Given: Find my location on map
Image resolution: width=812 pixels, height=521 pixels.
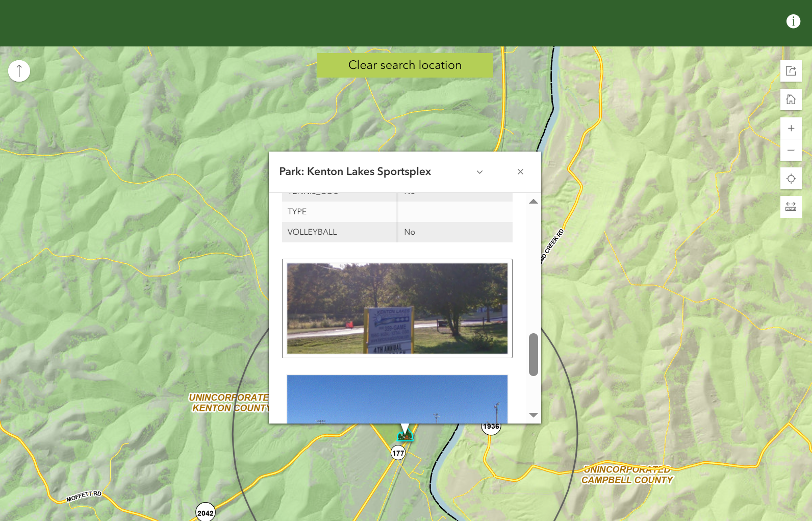Looking at the screenshot, I should click(791, 179).
